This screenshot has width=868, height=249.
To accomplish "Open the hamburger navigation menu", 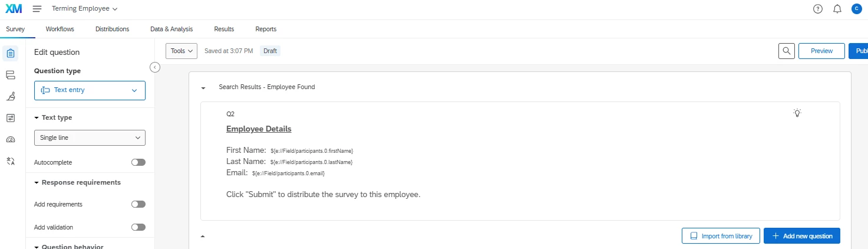I will pyautogui.click(x=37, y=9).
